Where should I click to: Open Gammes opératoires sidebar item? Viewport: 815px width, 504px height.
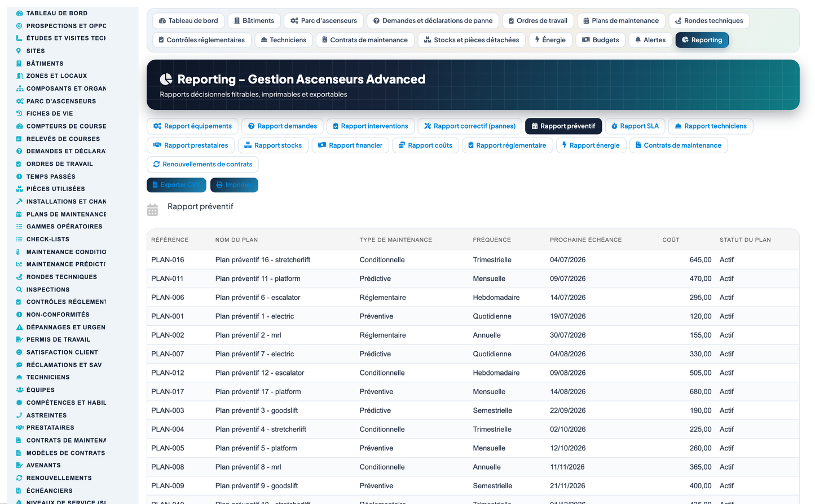tap(64, 227)
